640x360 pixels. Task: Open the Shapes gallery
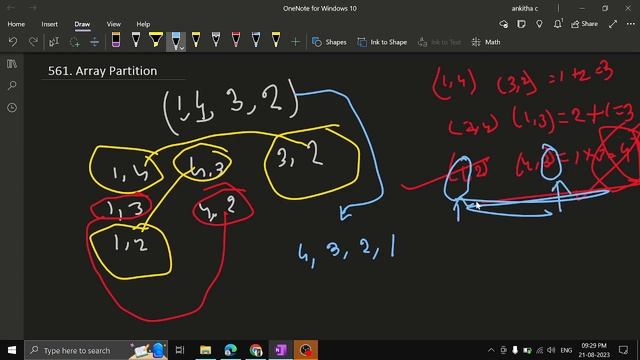click(329, 42)
